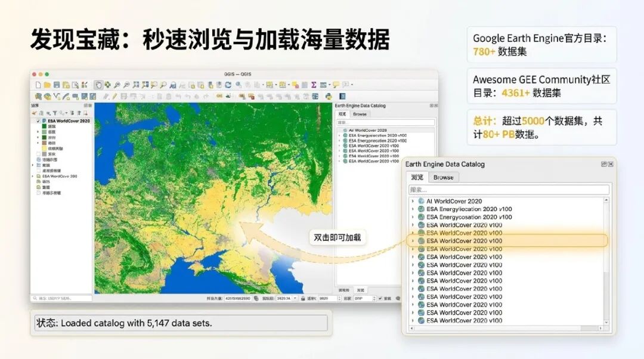Click the Refresh map icon

(x=228, y=85)
